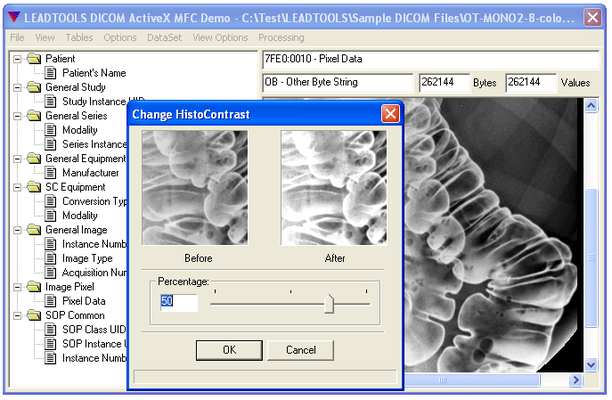This screenshot has height=400, width=612.
Task: Click the image vertical scrollbar down arrow
Action: (x=591, y=365)
